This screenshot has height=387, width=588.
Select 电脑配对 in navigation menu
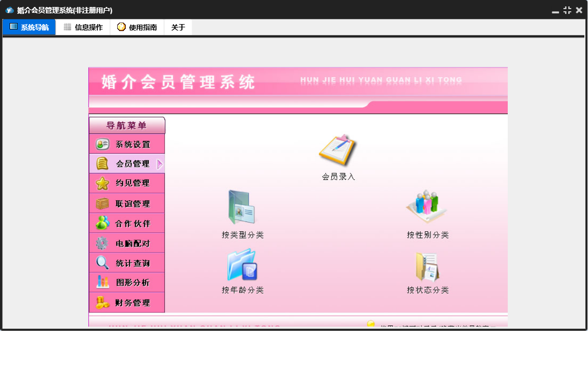click(x=127, y=243)
